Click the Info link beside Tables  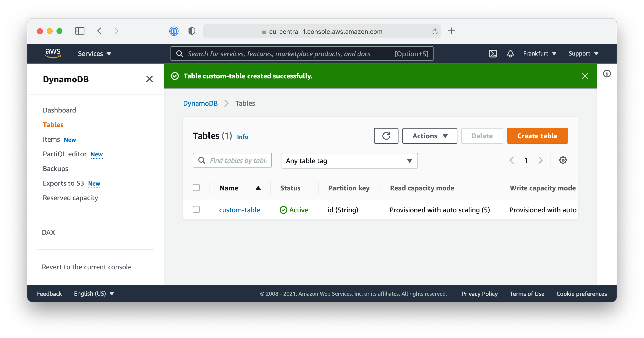[242, 137]
